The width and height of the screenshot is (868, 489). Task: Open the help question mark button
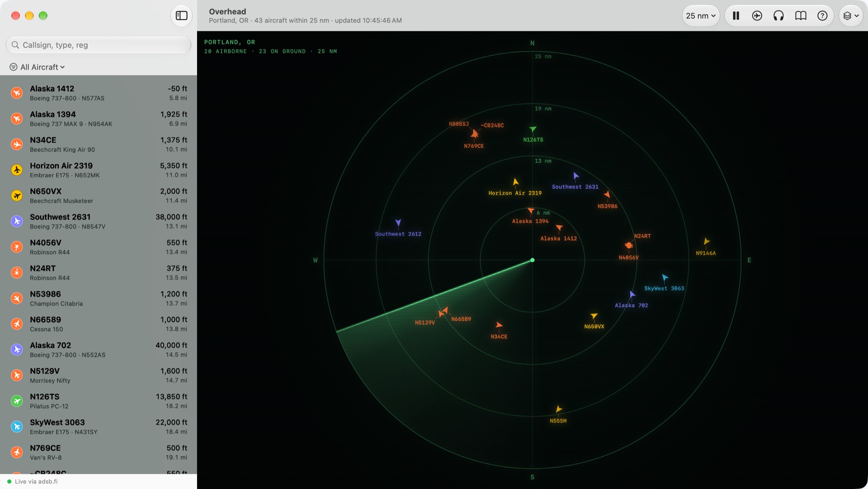pyautogui.click(x=822, y=16)
